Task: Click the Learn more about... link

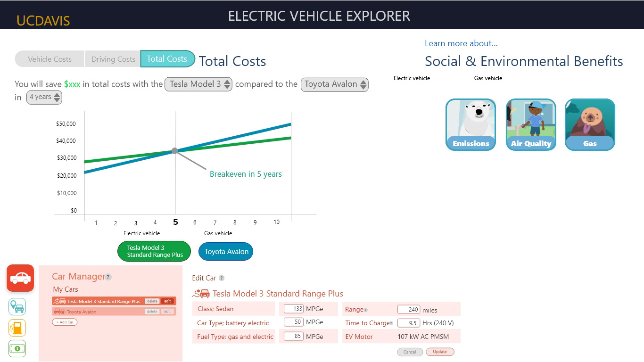Action: (x=461, y=43)
